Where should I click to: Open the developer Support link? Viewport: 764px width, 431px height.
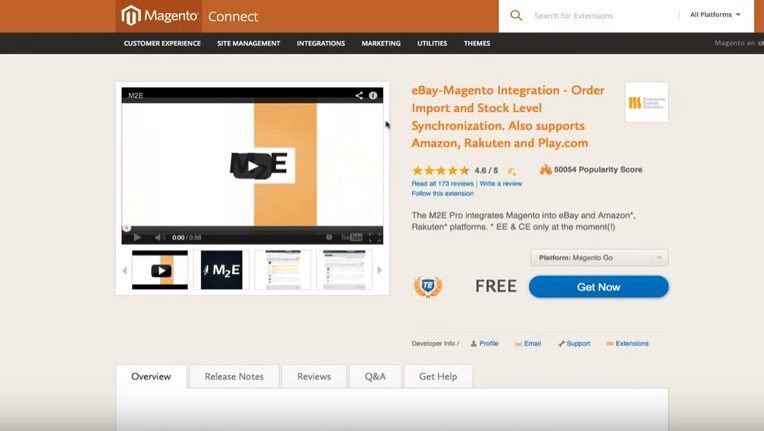tap(574, 343)
